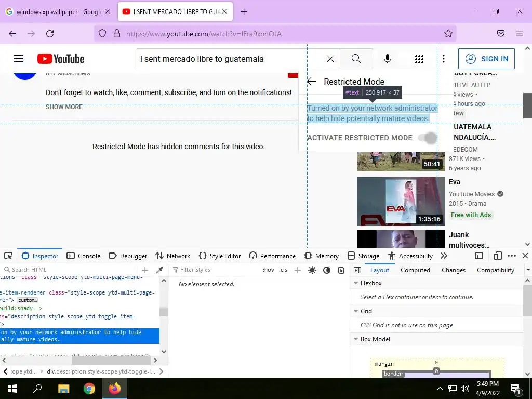
Task: Open a new Firefox tab
Action: click(x=244, y=12)
